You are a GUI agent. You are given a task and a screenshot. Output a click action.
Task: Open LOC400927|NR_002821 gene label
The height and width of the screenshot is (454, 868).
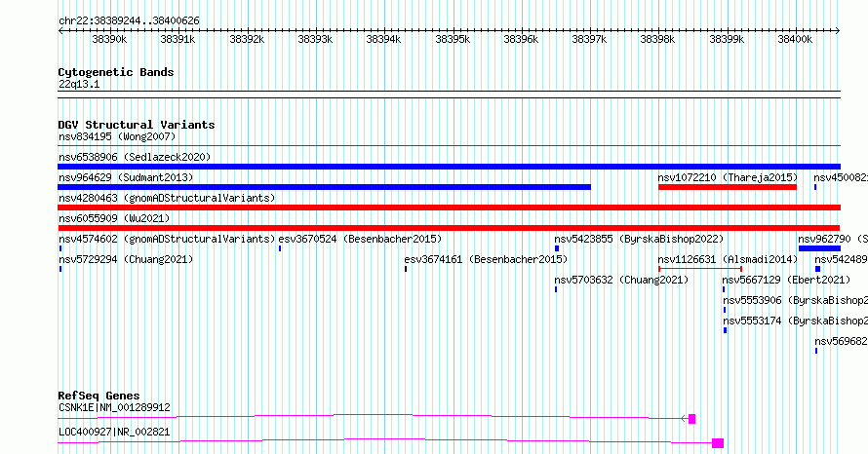click(114, 432)
